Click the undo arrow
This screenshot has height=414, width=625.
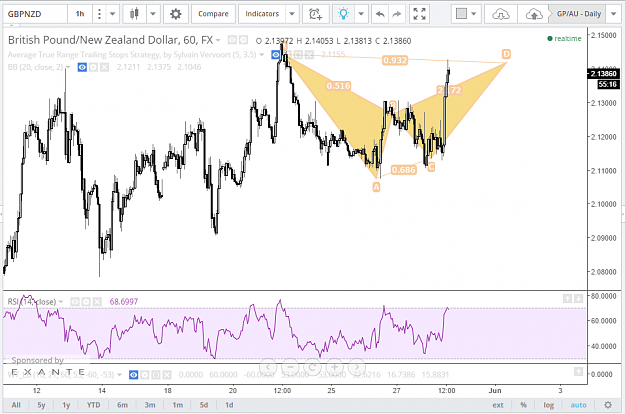point(380,14)
